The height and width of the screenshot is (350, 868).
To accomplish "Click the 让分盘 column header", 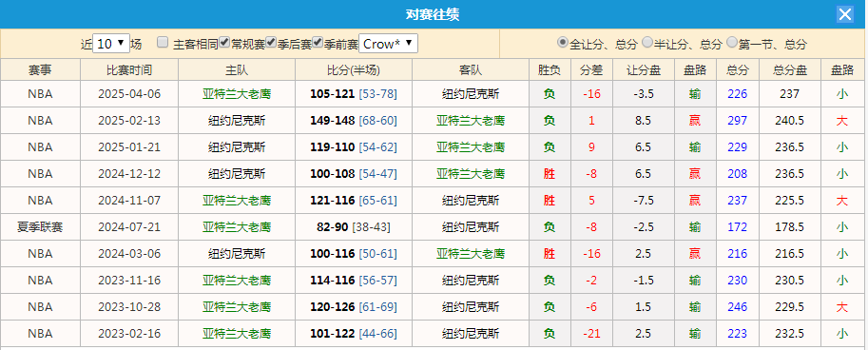I will click(x=644, y=69).
